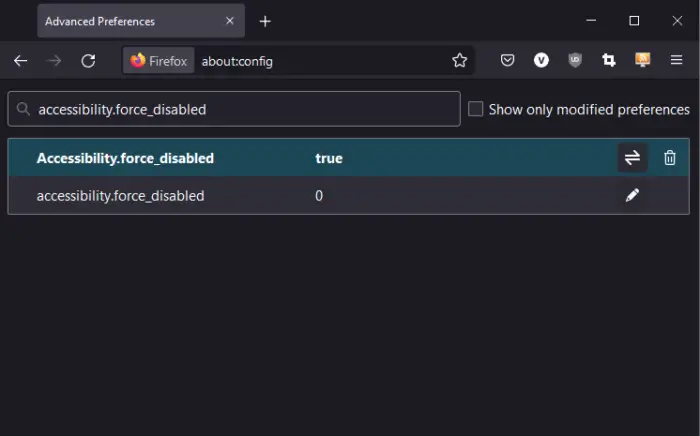Delete the Accessibility.force_disabled preference with the trash icon
The height and width of the screenshot is (436, 700).
click(670, 158)
